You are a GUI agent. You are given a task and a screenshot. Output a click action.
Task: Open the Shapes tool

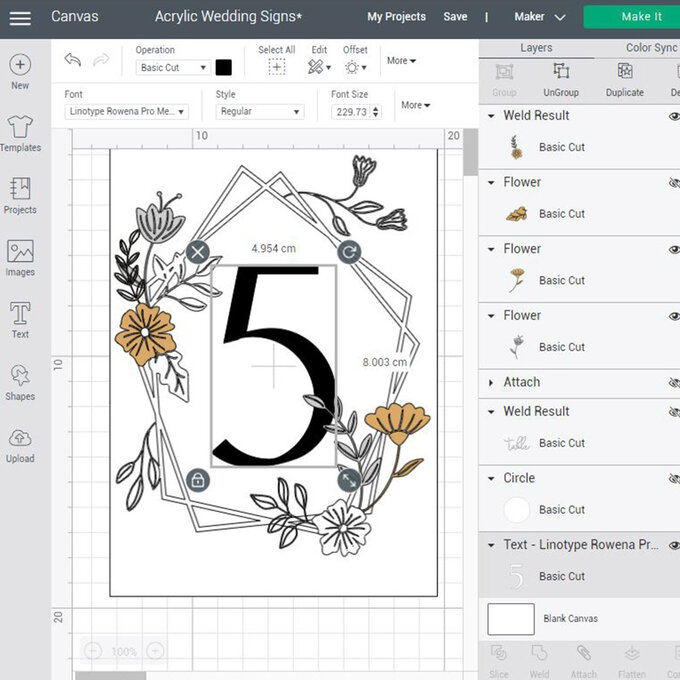click(20, 381)
